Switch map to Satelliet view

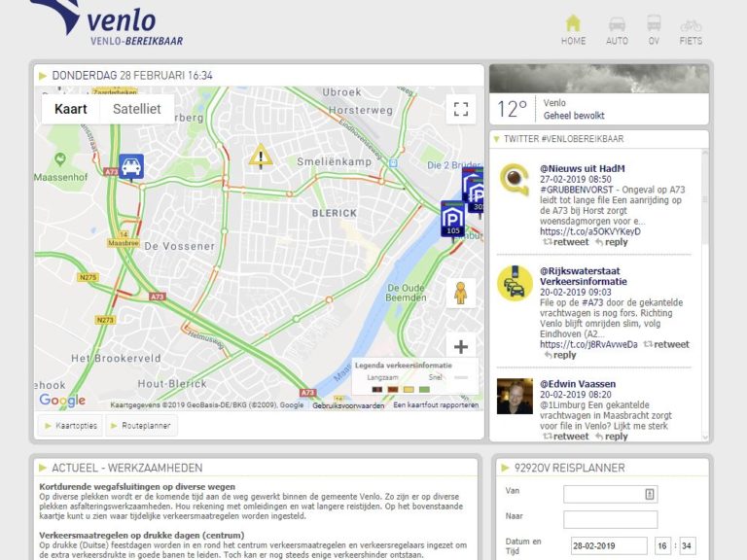pyautogui.click(x=137, y=109)
